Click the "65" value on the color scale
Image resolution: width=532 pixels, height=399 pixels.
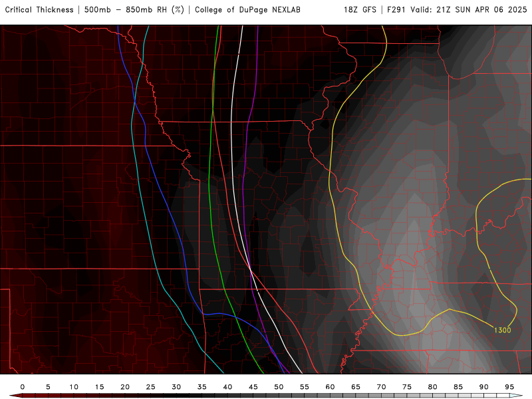pos(356,387)
